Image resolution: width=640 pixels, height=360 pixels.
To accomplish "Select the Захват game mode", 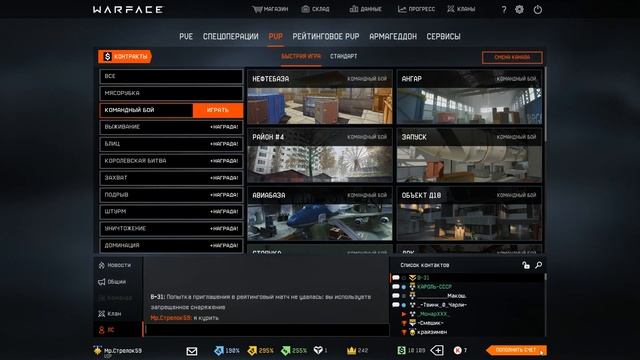I will [x=171, y=178].
